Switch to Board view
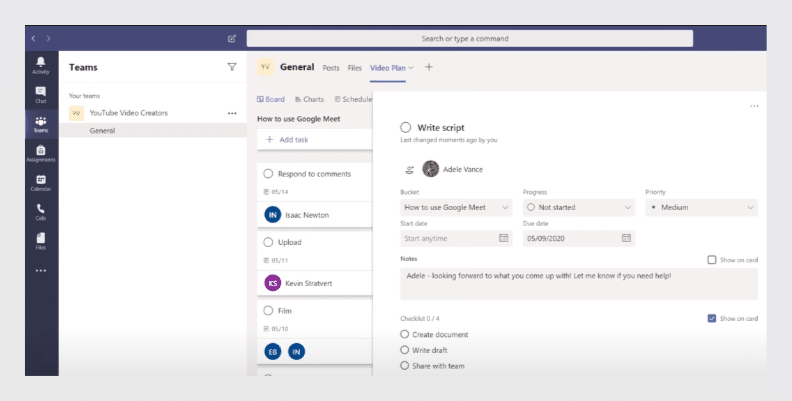The height and width of the screenshot is (401, 792). pos(271,99)
